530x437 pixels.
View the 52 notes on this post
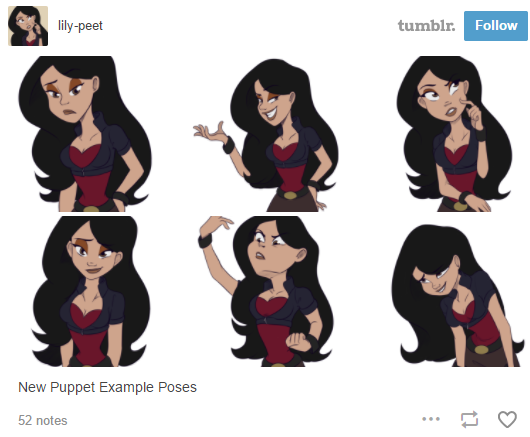[43, 420]
